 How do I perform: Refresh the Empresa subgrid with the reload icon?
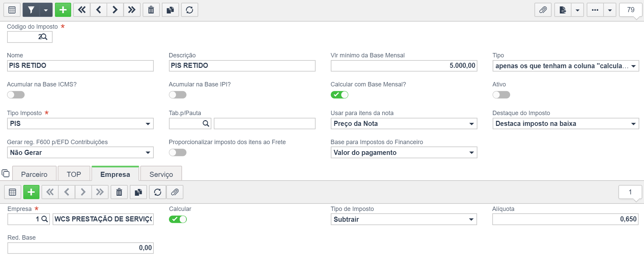(x=157, y=192)
